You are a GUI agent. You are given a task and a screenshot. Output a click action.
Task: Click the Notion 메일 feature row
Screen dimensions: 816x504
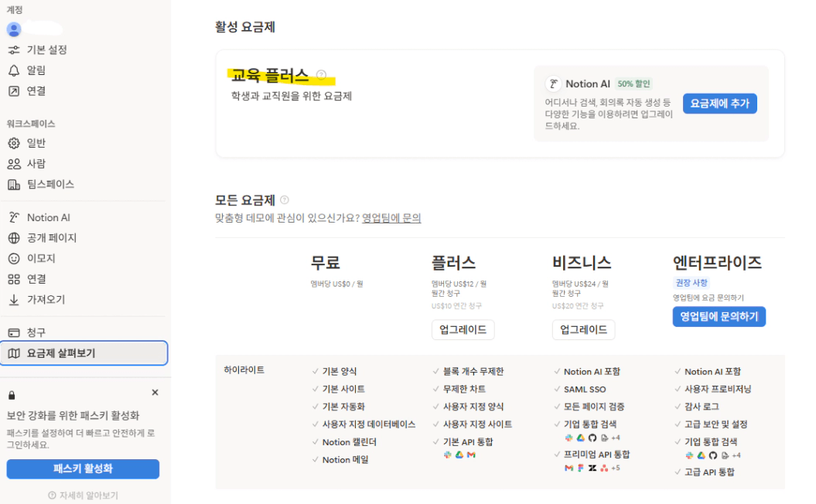[x=340, y=460]
